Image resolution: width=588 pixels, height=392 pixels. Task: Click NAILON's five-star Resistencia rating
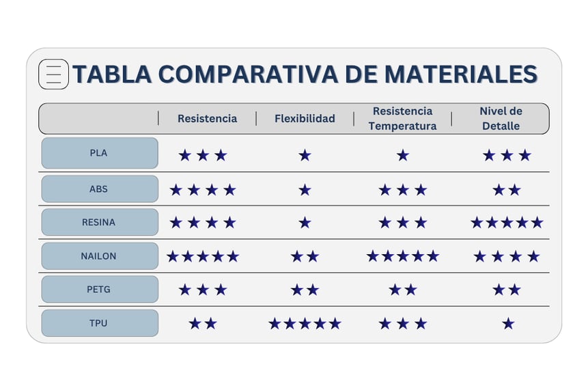coord(203,257)
